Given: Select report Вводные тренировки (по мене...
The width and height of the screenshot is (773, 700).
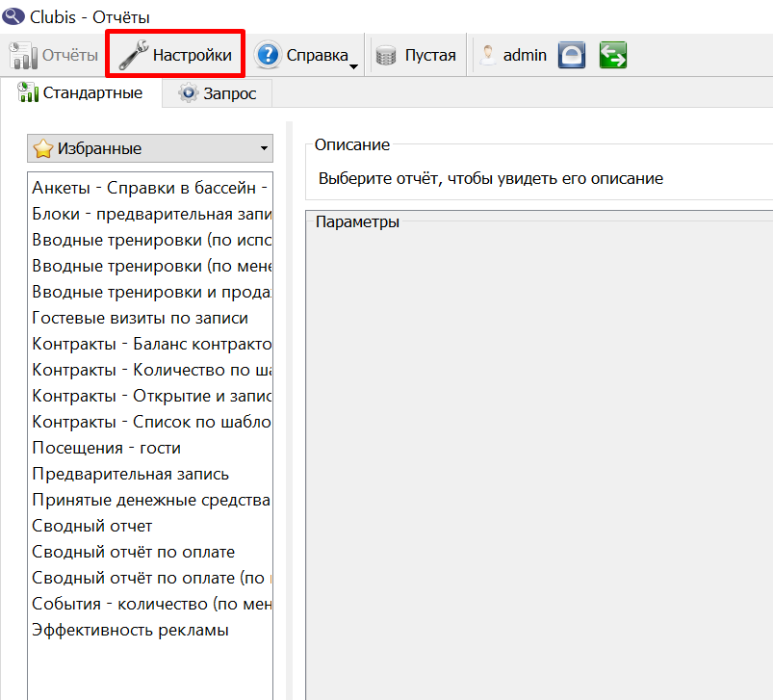Looking at the screenshot, I should click(150, 266).
